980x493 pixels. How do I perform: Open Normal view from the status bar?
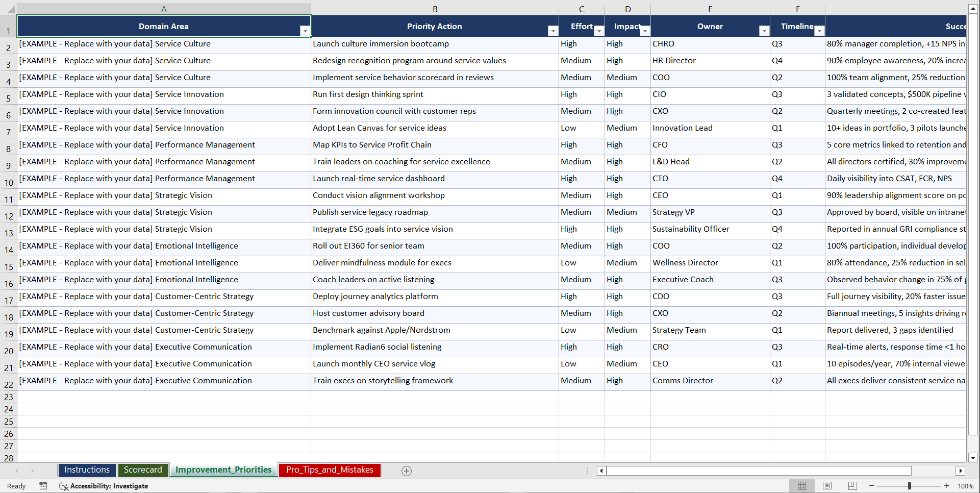click(x=802, y=486)
